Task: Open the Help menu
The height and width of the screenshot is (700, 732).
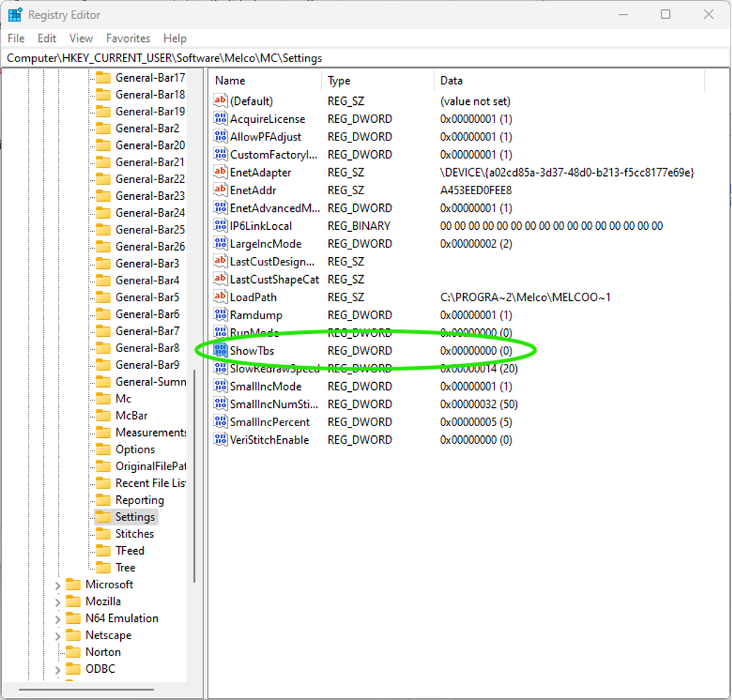Action: [x=175, y=38]
